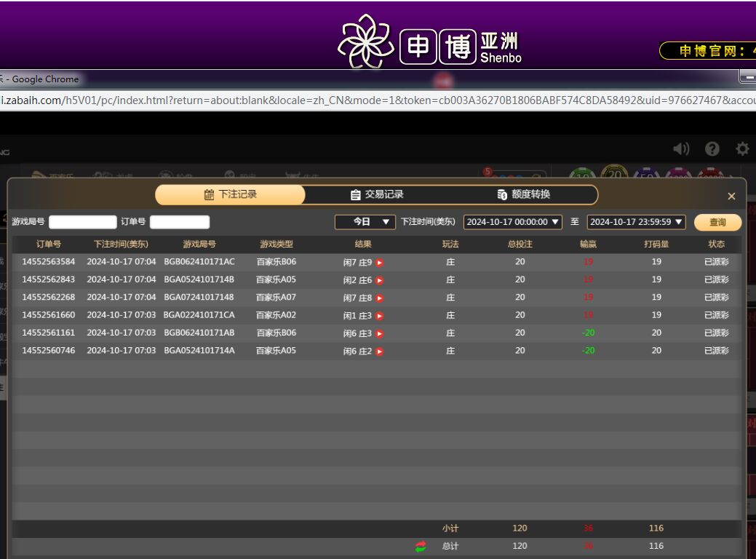Focus the 订单号 input field

(x=179, y=222)
